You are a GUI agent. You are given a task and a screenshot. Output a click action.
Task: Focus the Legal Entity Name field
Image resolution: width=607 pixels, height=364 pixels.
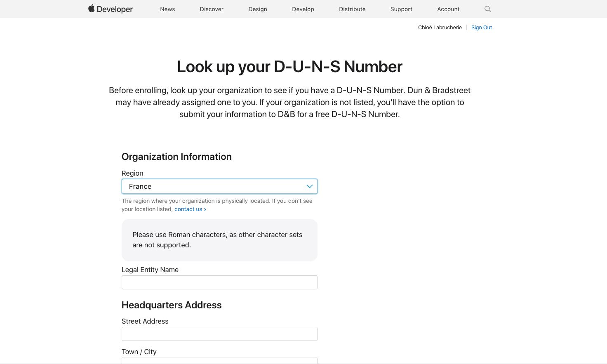(219, 282)
